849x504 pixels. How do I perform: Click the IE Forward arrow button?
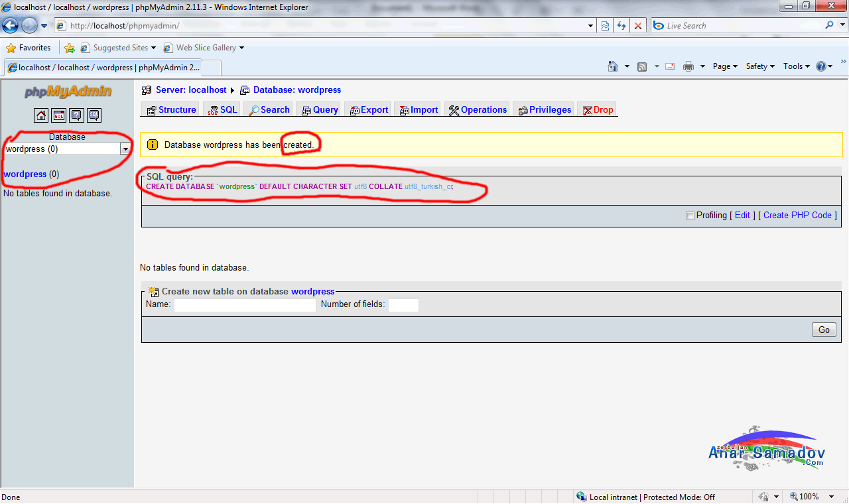pos(29,26)
